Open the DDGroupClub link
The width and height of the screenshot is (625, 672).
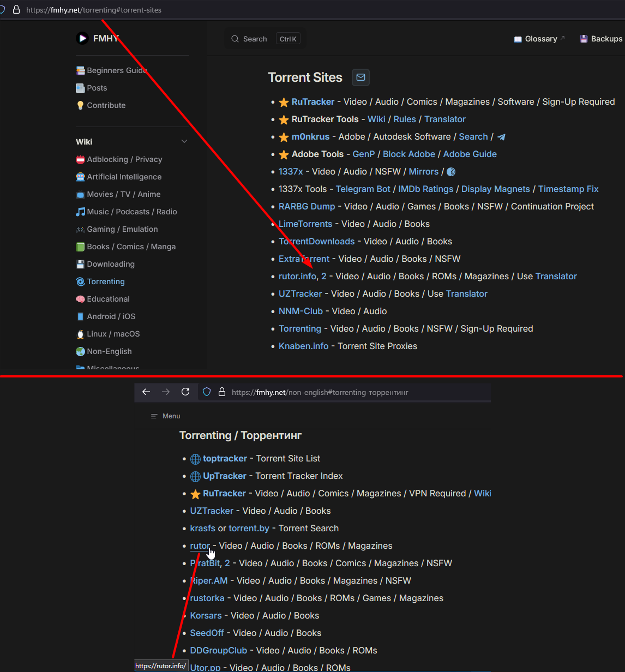pyautogui.click(x=219, y=650)
